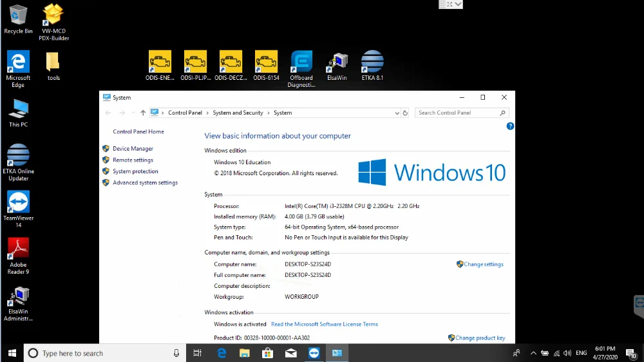Open Control Panel help question mark
Screen dimensions: 644x362
(x=510, y=126)
